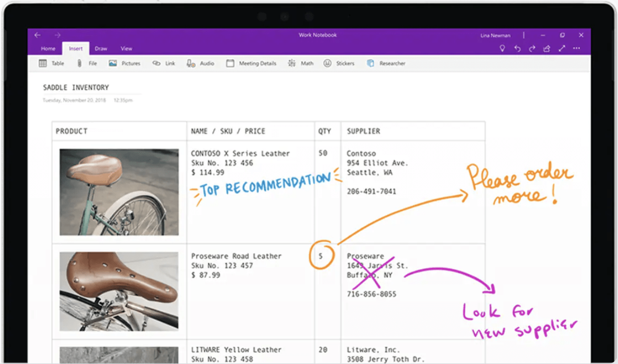Click the Link label
Image resolution: width=618 pixels, height=364 pixels.
point(170,64)
